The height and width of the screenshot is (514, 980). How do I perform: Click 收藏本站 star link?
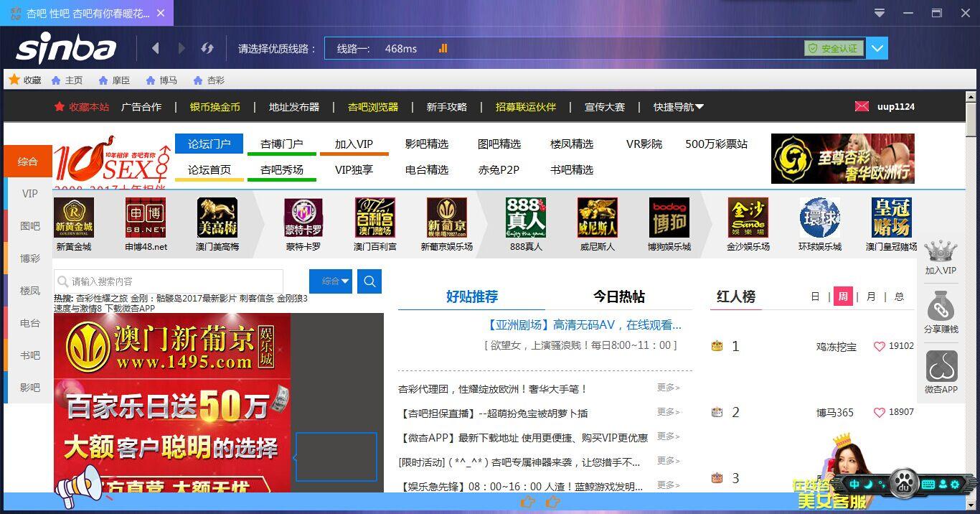pyautogui.click(x=82, y=106)
